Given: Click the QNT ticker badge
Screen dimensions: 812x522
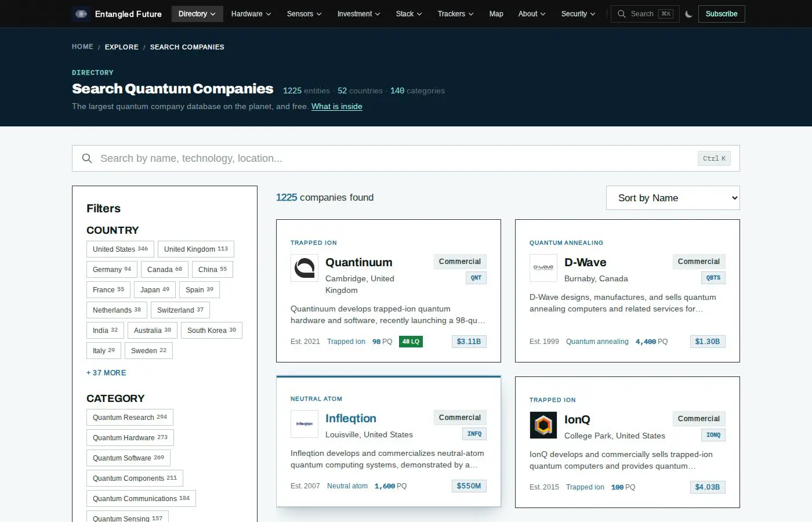Looking at the screenshot, I should pos(476,278).
